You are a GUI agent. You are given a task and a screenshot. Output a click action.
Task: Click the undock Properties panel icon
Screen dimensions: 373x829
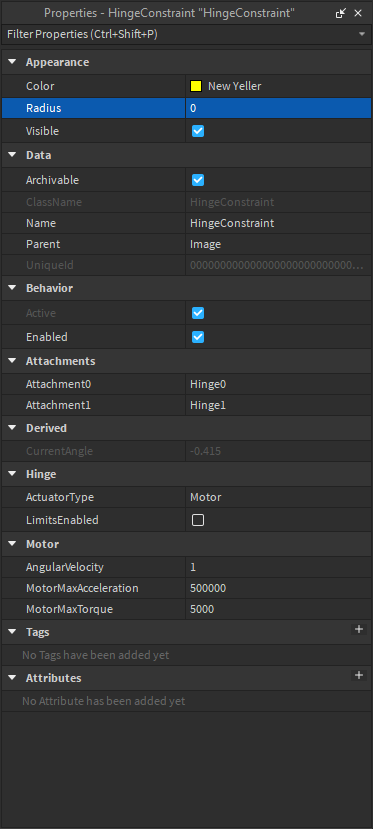click(341, 13)
